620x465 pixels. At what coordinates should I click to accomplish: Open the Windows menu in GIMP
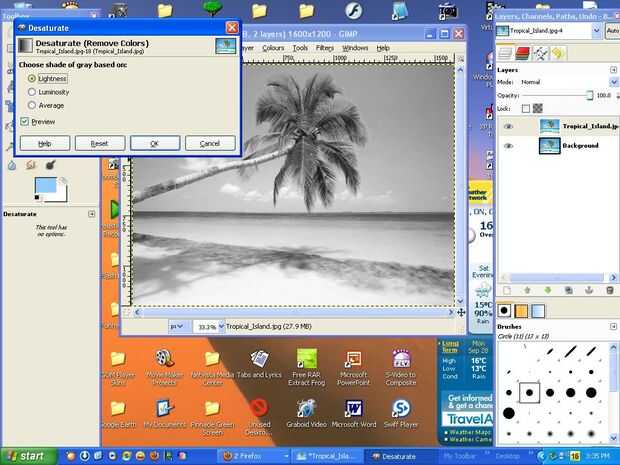click(x=355, y=48)
